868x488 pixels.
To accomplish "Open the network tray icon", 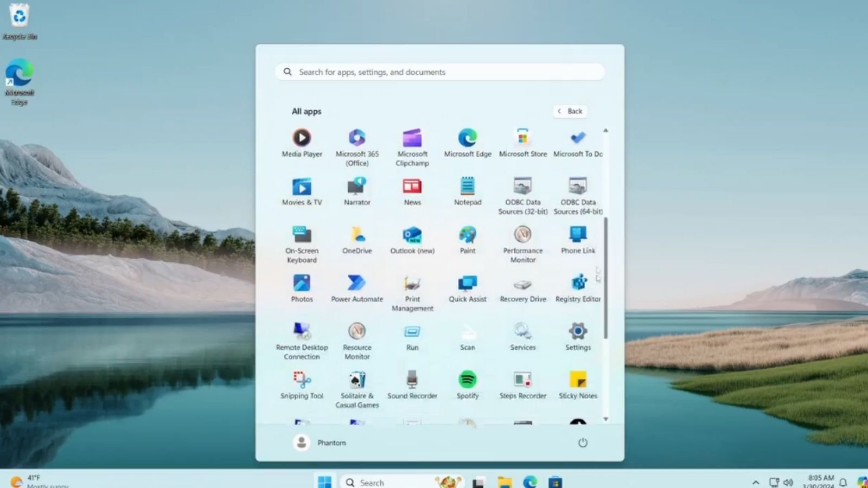I will [774, 482].
